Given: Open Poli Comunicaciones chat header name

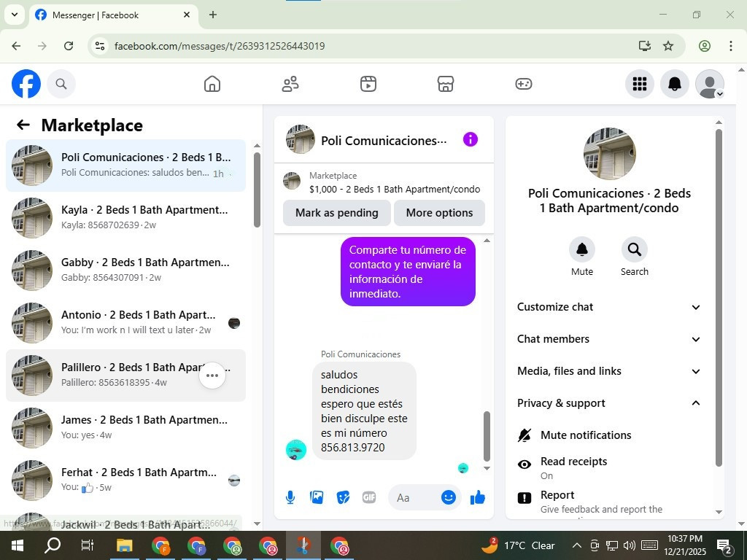Looking at the screenshot, I should click(x=384, y=141).
